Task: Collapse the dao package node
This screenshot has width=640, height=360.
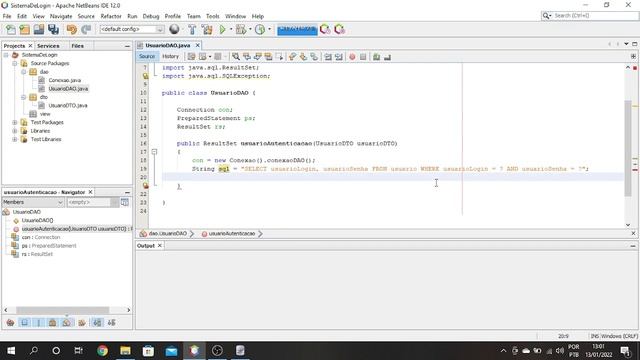Action: click(24, 72)
